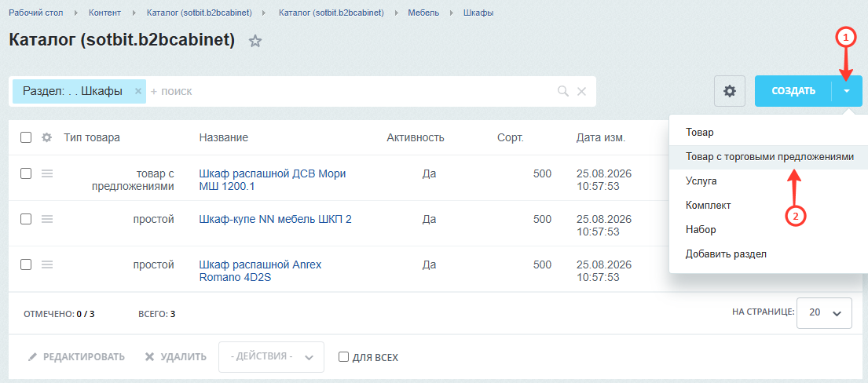The height and width of the screenshot is (383, 868).
Task: Go to Шкафы breadcrumb
Action: (478, 13)
